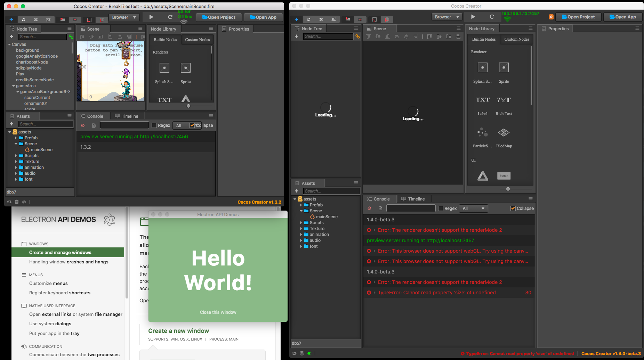The image size is (644, 360).
Task: Select the Label node in right Node Library
Action: [x=483, y=106]
